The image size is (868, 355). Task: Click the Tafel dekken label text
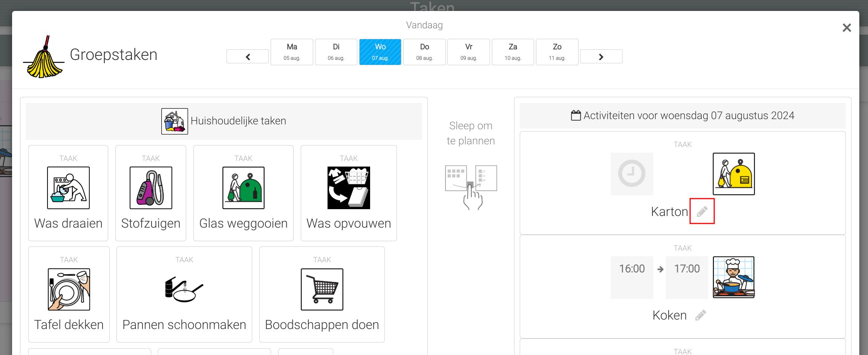click(x=69, y=325)
